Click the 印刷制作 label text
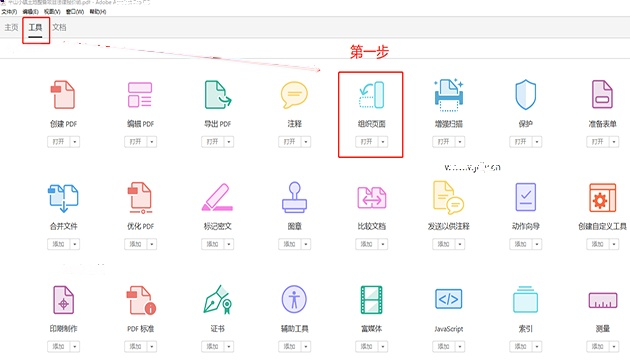 (63, 329)
